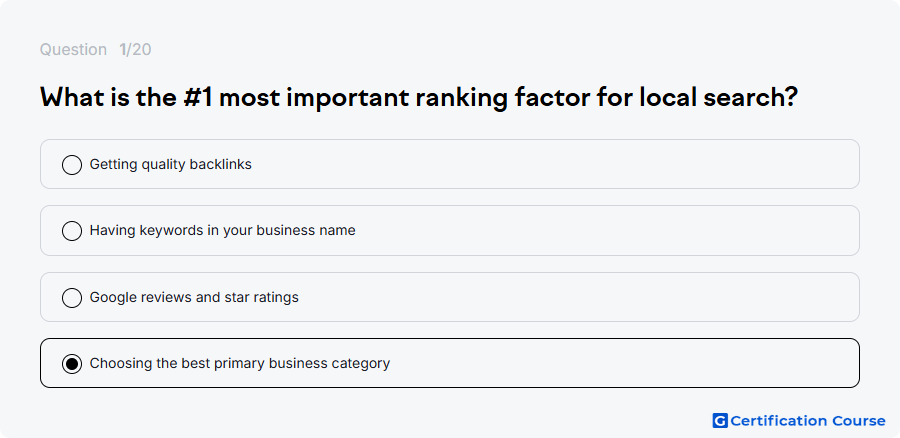The height and width of the screenshot is (438, 900).
Task: Click empty area of keywords answer card
Action: [x=603, y=230]
